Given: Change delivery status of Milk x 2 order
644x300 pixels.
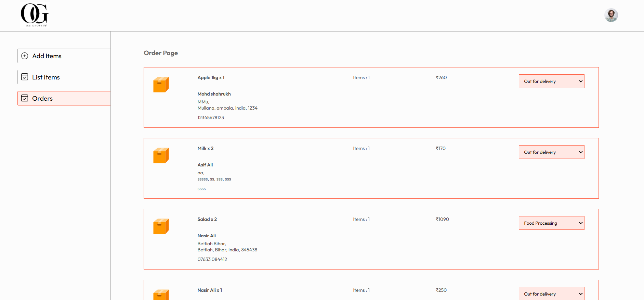Looking at the screenshot, I should click(551, 152).
